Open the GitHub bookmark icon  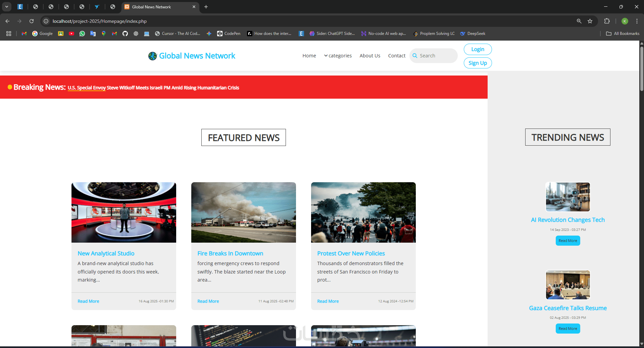(x=125, y=34)
